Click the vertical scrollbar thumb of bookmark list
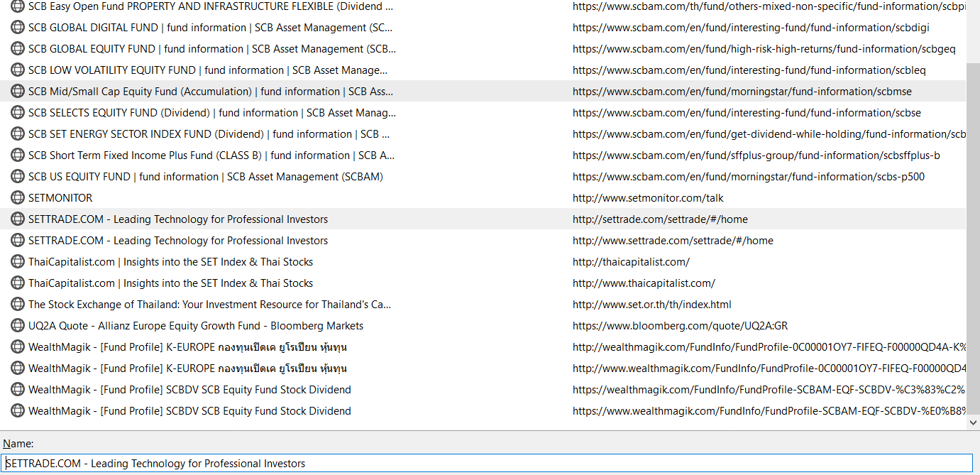980x475 pixels. pyautogui.click(x=973, y=238)
